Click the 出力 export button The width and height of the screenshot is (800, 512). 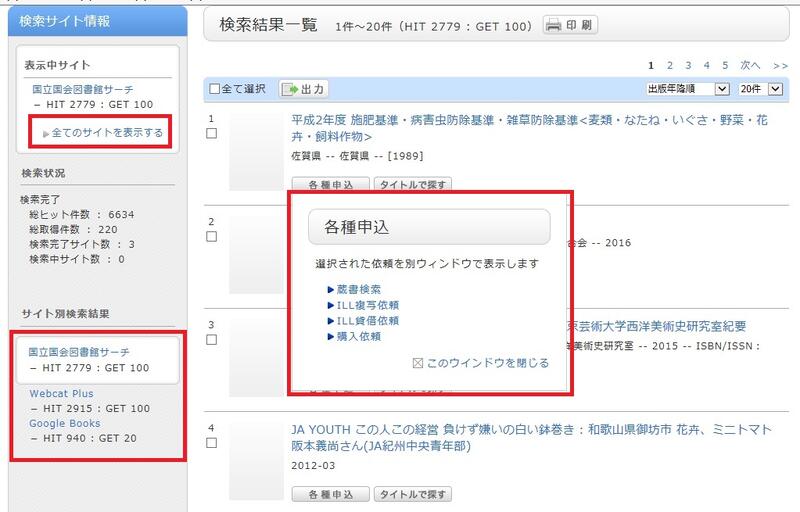pos(304,89)
